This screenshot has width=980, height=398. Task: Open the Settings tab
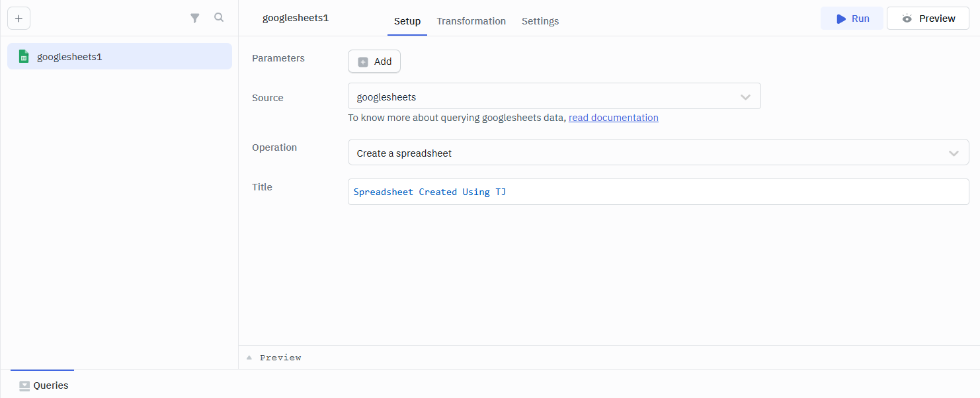click(x=540, y=21)
